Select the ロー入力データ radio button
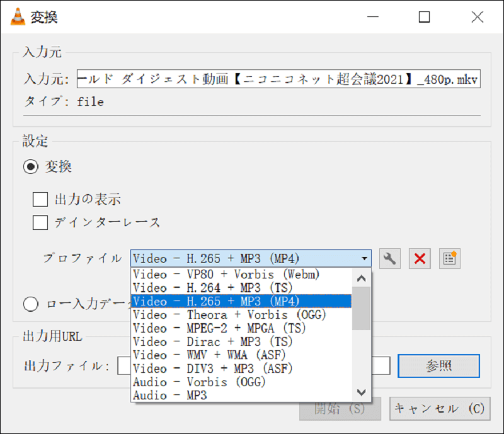Image resolution: width=504 pixels, height=434 pixels. 31,304
